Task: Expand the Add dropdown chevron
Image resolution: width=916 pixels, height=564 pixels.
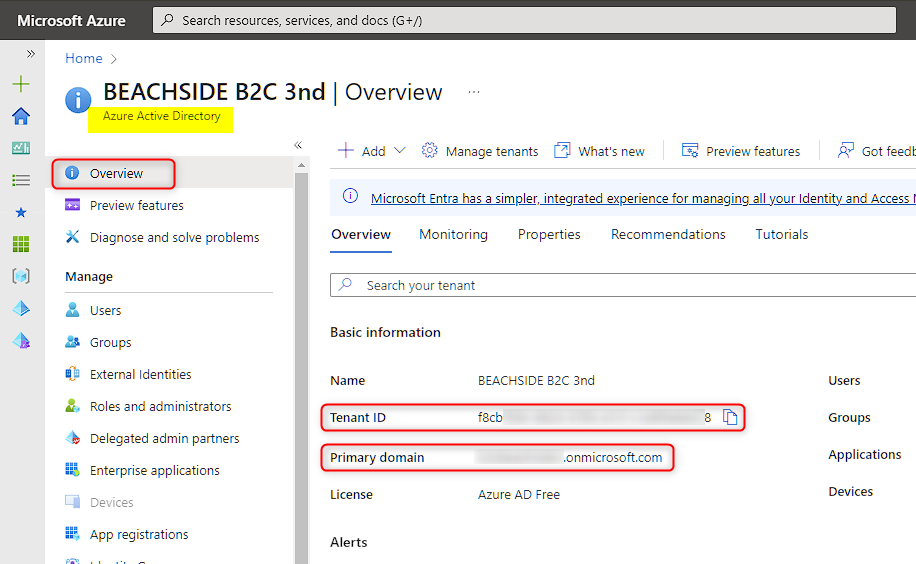Action: [x=400, y=151]
